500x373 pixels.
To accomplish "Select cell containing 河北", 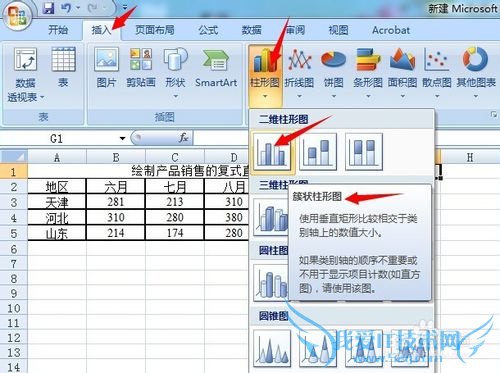I will 57,218.
